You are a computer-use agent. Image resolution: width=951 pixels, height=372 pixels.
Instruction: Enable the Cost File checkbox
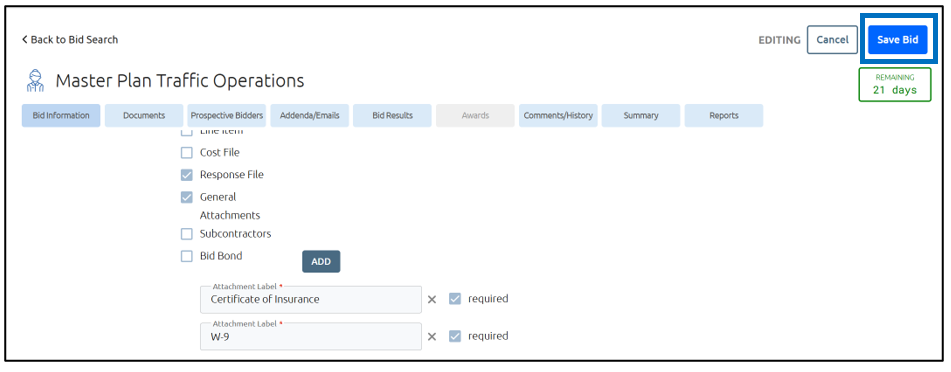click(x=187, y=153)
